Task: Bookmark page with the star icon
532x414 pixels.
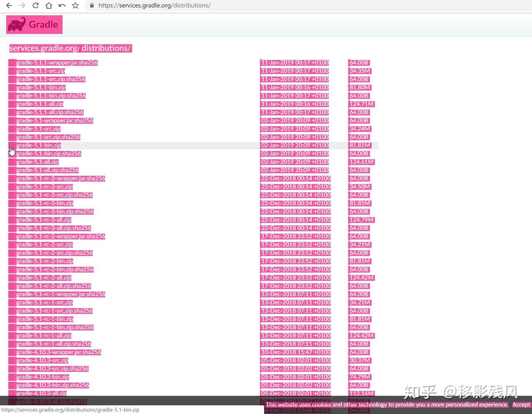Action: (x=75, y=5)
